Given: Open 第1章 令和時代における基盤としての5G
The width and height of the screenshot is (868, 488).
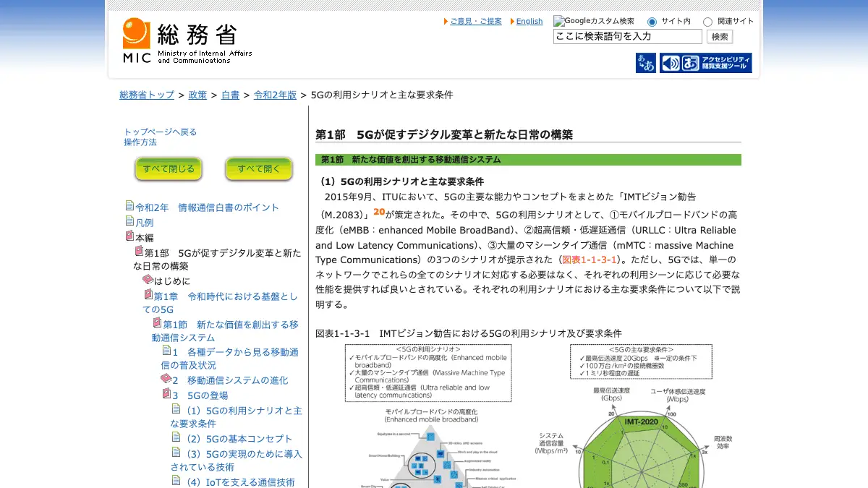Looking at the screenshot, I should point(220,303).
